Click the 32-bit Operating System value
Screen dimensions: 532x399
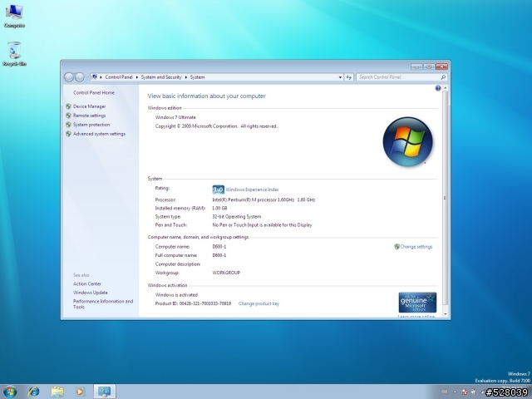click(x=236, y=216)
